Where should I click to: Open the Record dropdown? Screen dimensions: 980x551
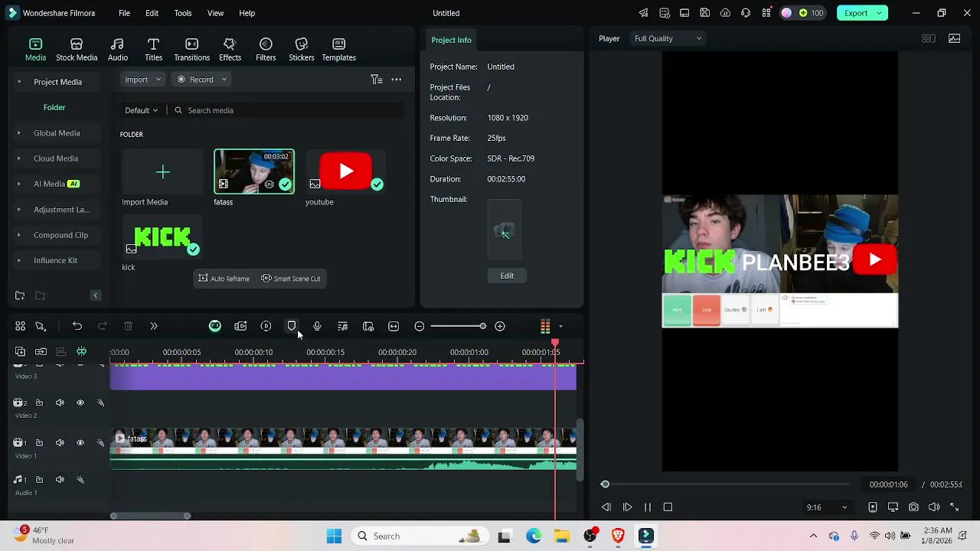[201, 80]
